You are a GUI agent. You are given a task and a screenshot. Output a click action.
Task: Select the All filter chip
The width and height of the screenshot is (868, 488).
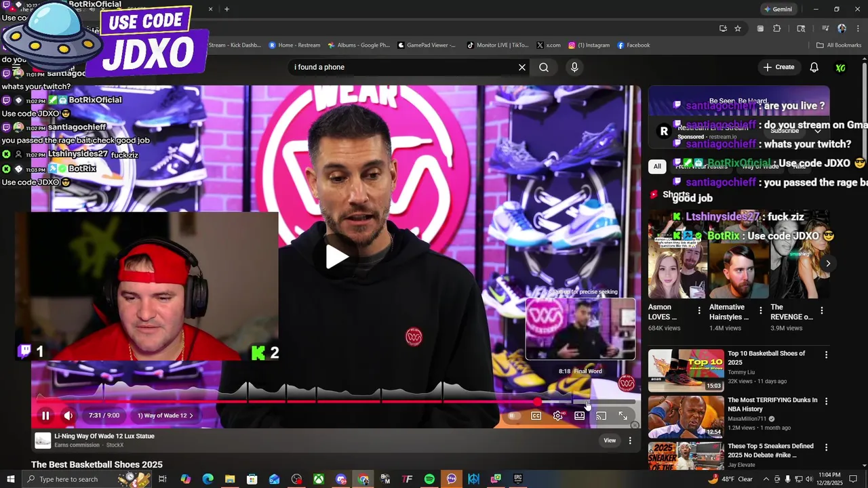pyautogui.click(x=657, y=166)
